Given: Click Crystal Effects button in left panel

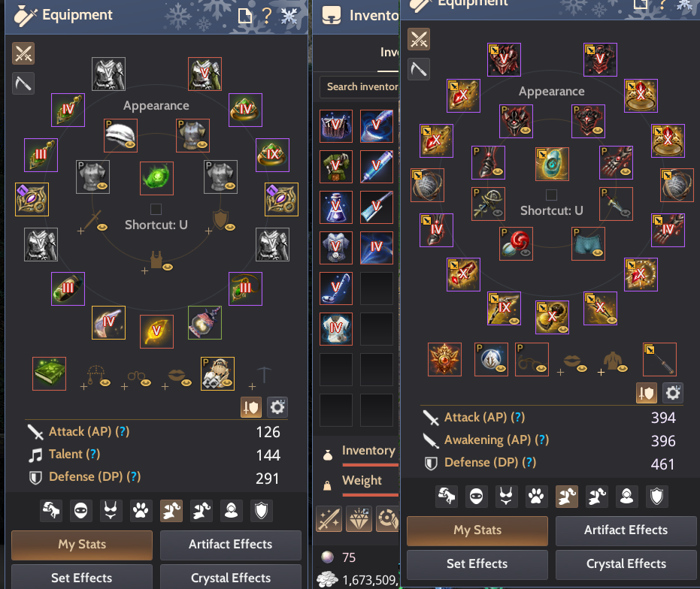Looking at the screenshot, I should (x=230, y=578).
